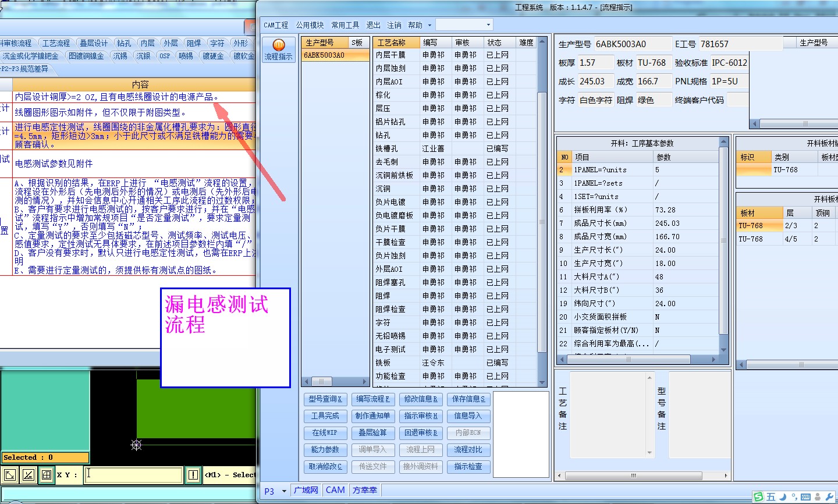Image resolution: width=838 pixels, height=504 pixels.
Task: Click the user account icon in IME bar
Action: tap(818, 497)
